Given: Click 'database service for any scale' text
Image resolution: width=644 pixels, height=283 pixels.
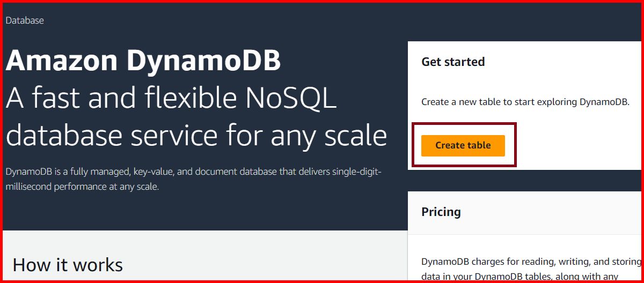Looking at the screenshot, I should coord(196,136).
